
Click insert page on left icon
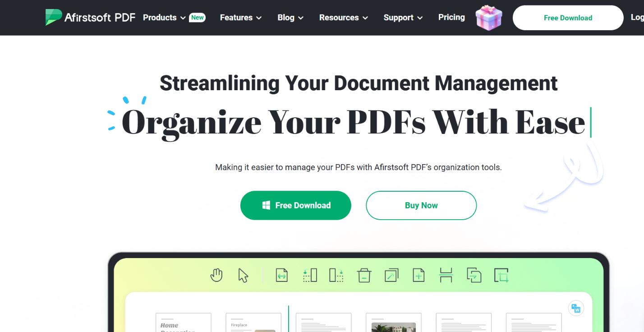point(310,275)
